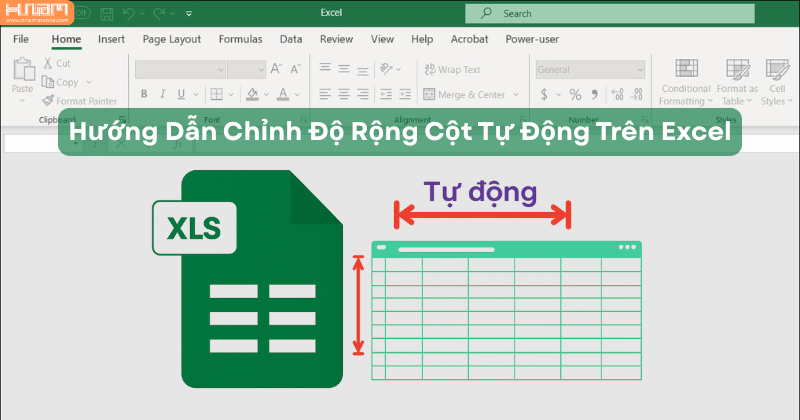The width and height of the screenshot is (800, 420).
Task: Center text horizontally
Action: (x=344, y=94)
